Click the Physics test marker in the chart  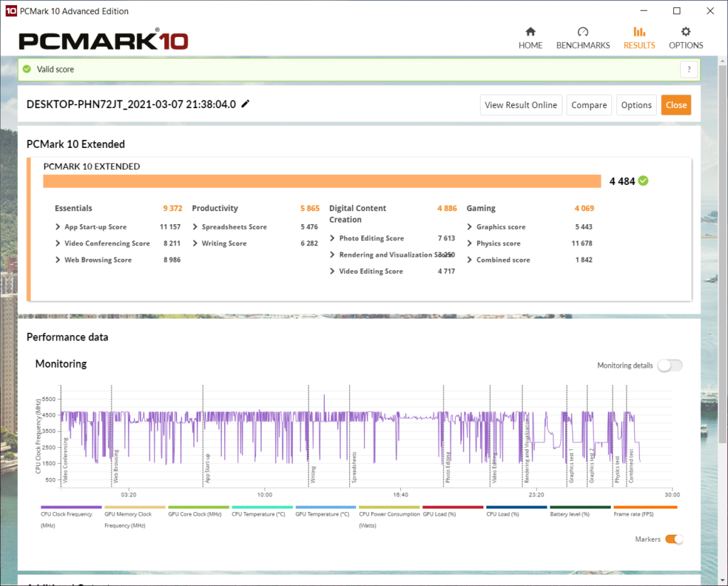click(x=618, y=469)
